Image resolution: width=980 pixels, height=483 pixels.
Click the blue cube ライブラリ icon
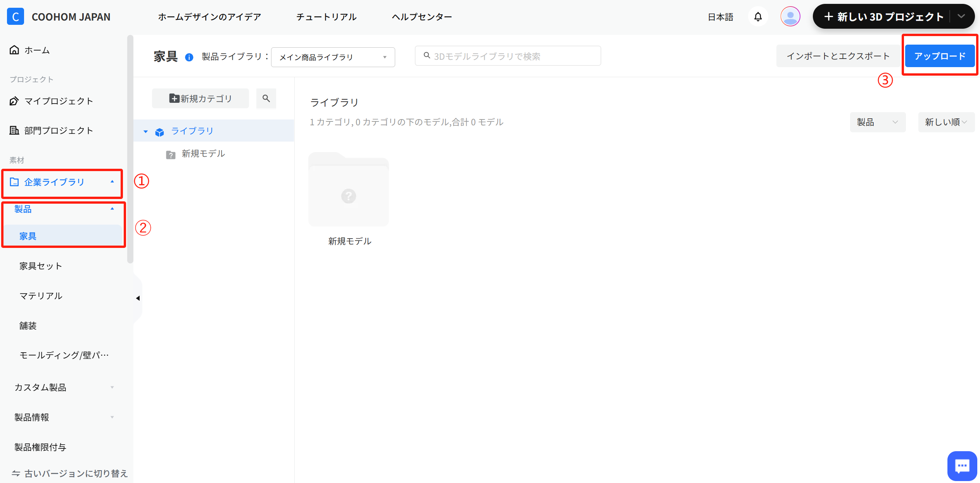point(159,132)
